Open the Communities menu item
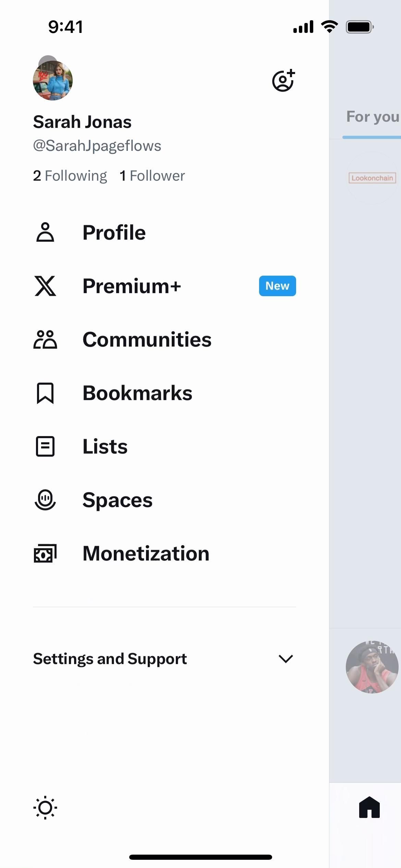Image resolution: width=401 pixels, height=868 pixels. pos(147,339)
